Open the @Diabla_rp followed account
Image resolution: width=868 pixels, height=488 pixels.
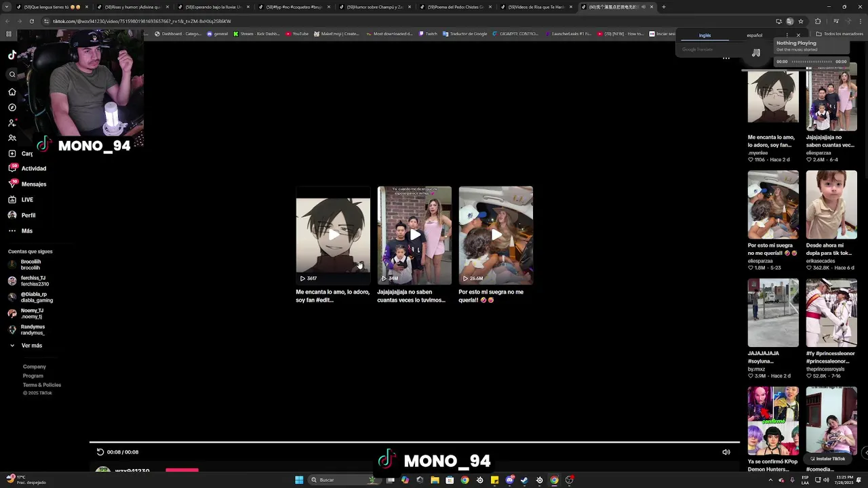[31, 297]
